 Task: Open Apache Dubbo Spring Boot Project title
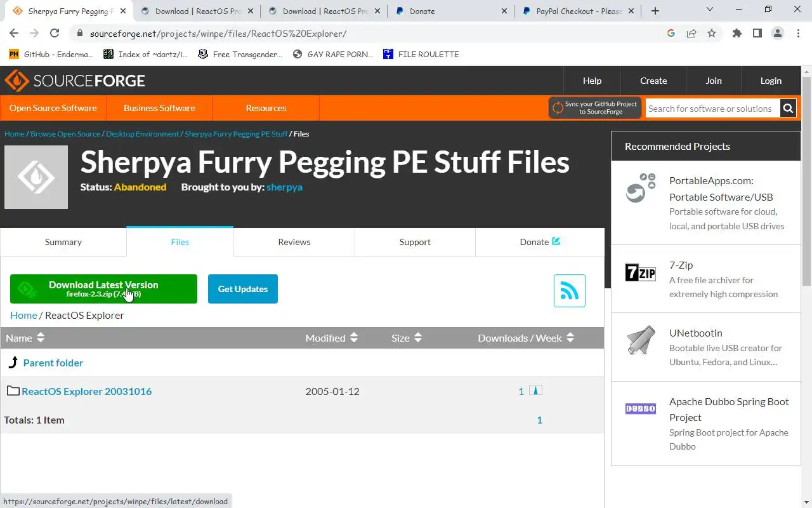(729, 410)
